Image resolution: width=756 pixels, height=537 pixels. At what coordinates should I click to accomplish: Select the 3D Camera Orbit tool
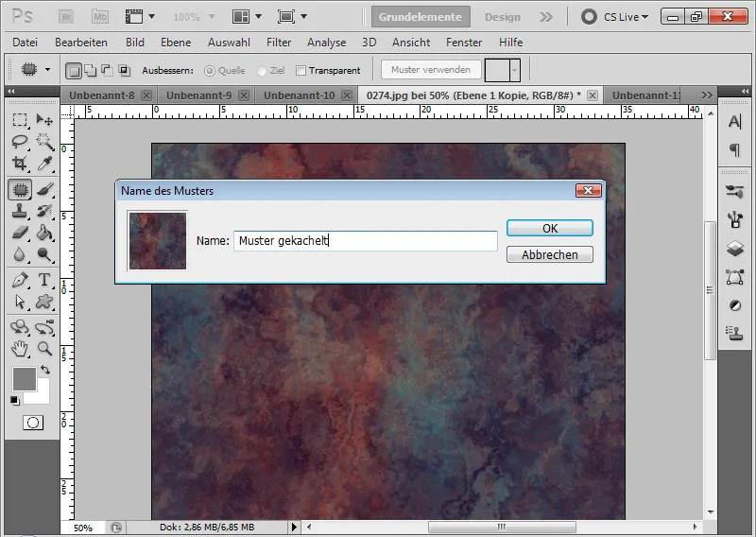point(44,328)
